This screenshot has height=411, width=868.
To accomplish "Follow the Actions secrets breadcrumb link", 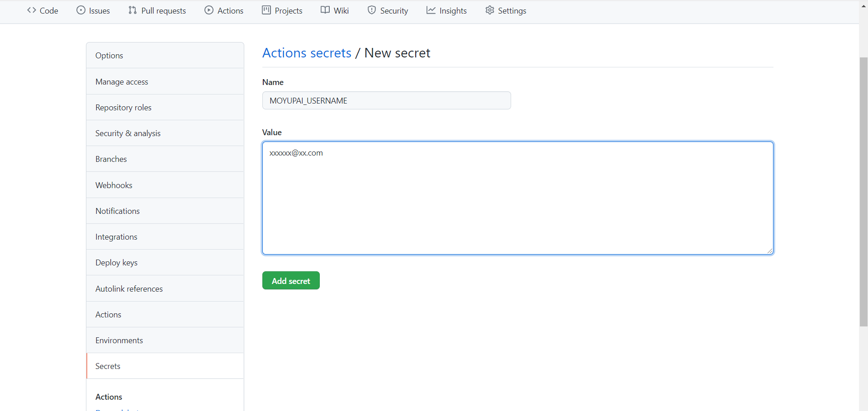I will [307, 53].
